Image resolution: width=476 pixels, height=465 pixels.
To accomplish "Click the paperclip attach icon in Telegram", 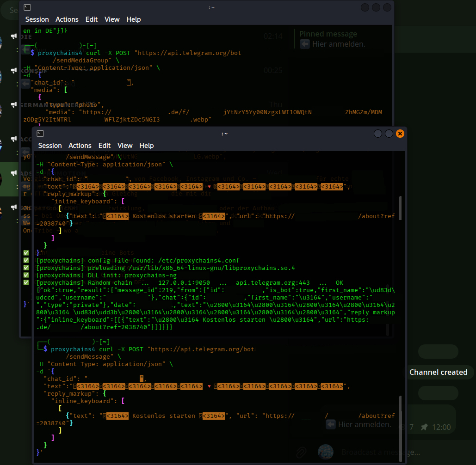I will [x=301, y=452].
